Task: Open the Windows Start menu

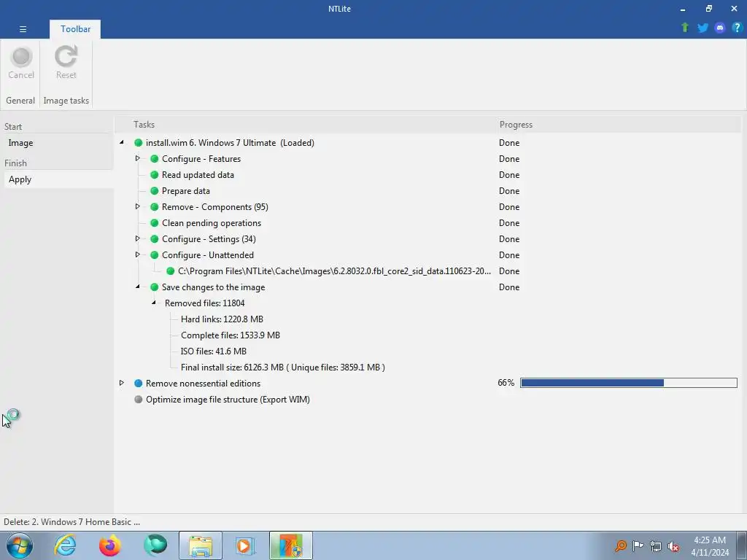Action: [x=19, y=545]
